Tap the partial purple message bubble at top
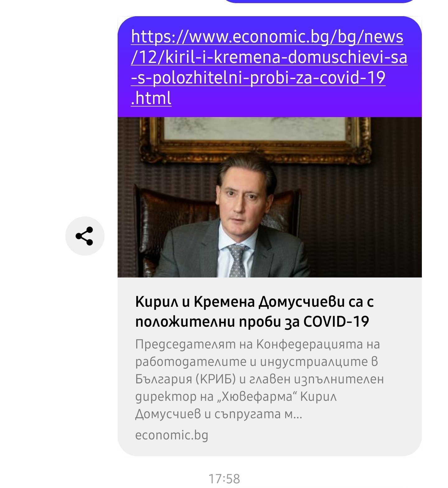 pos(320,2)
